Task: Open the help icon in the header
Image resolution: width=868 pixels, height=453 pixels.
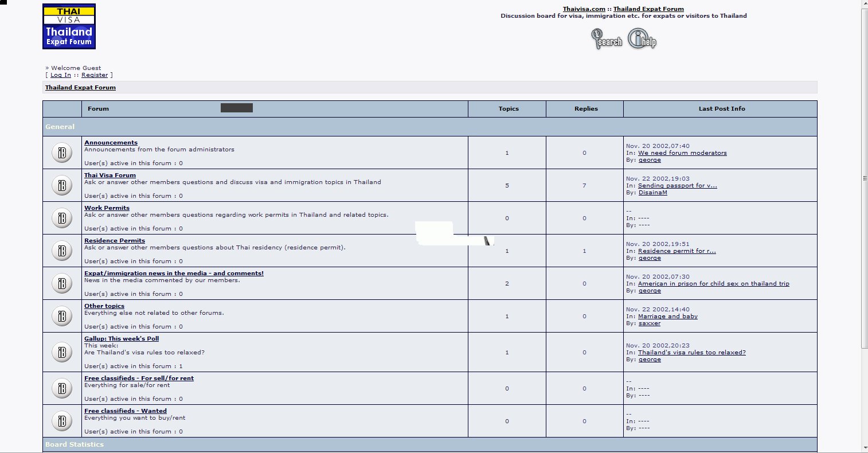Action: [x=642, y=39]
